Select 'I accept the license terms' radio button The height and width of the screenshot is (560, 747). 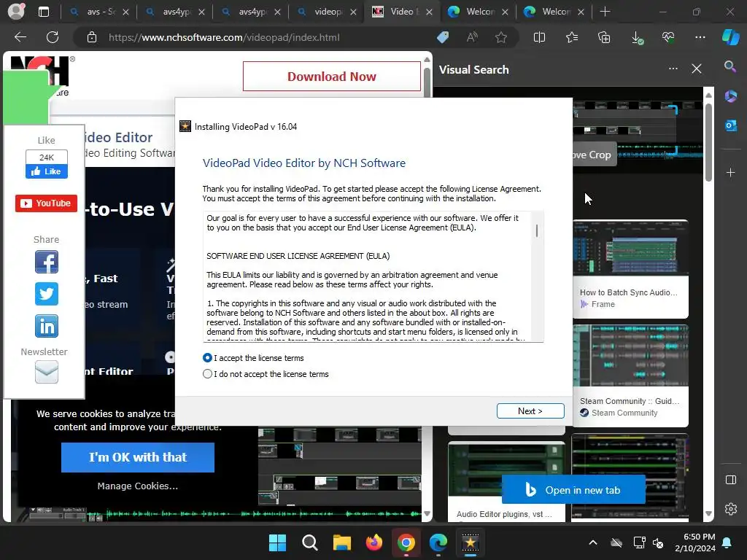(x=207, y=357)
